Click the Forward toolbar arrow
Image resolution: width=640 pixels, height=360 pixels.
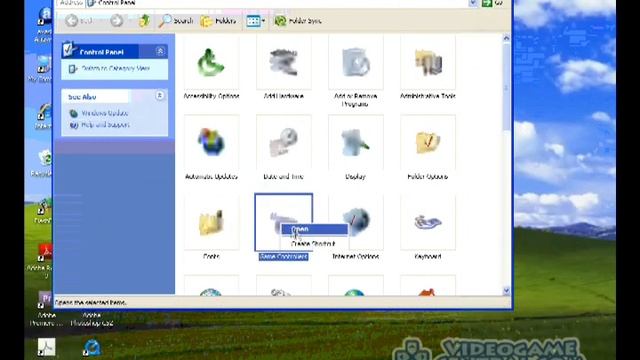pos(117,20)
